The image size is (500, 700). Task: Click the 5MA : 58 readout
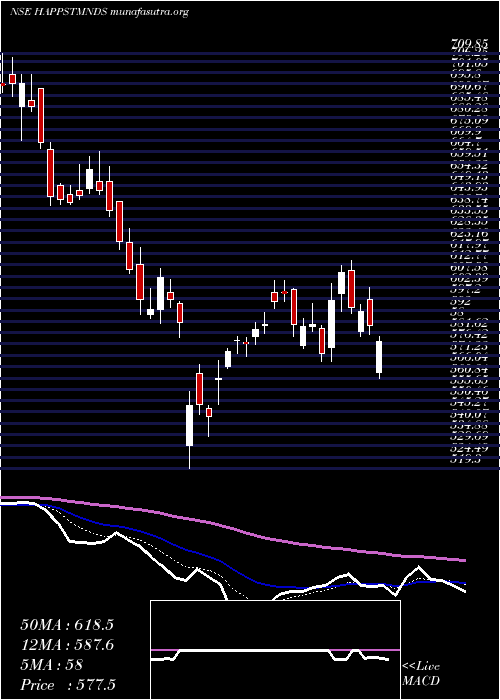(52, 665)
